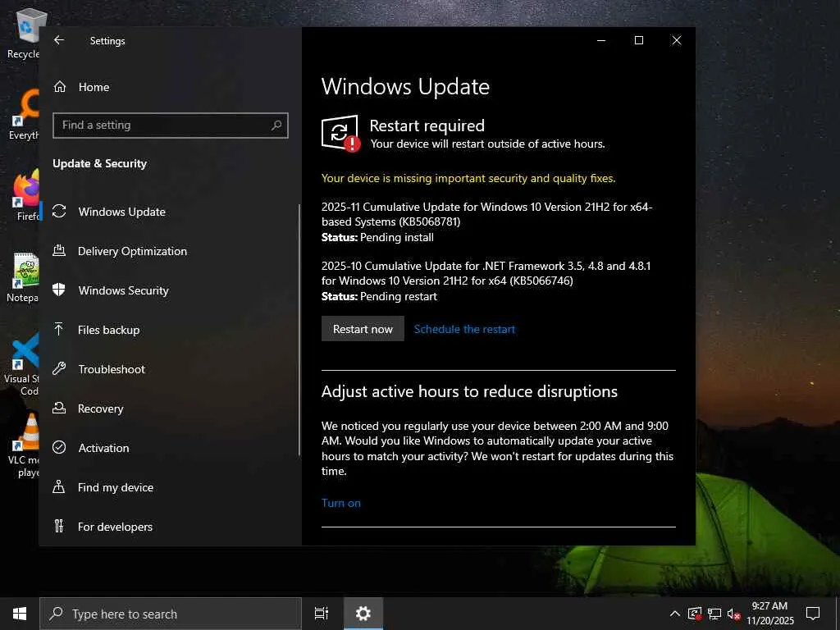This screenshot has height=630, width=840.
Task: Click the muted volume tray icon
Action: click(x=733, y=614)
